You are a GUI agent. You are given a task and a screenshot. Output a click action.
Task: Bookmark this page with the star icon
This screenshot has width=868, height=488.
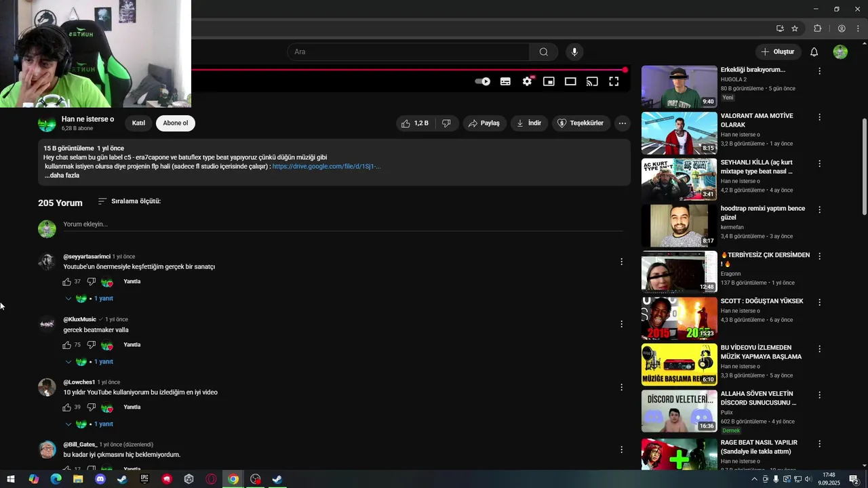point(795,28)
